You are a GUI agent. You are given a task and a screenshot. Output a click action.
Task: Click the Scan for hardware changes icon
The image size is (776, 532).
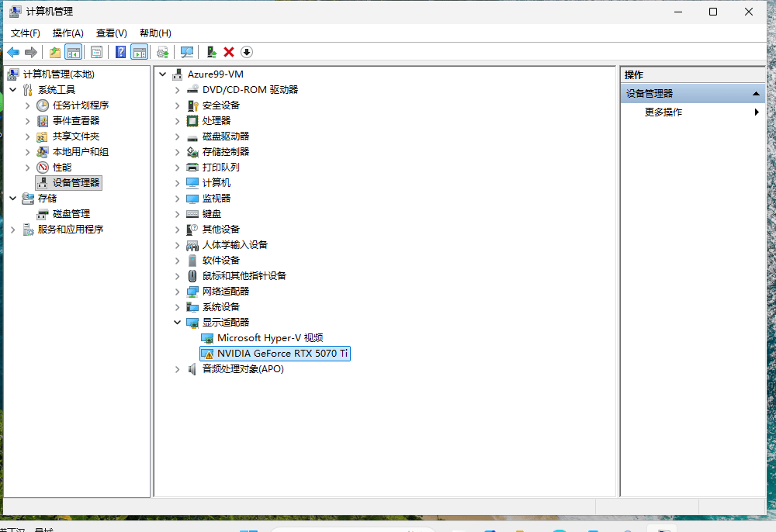coord(187,52)
